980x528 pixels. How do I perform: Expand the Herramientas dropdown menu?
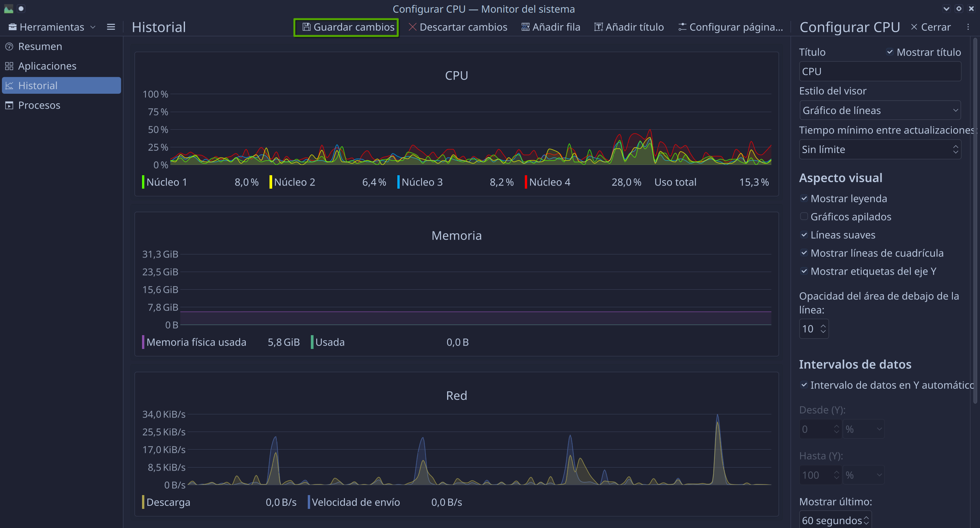point(52,27)
